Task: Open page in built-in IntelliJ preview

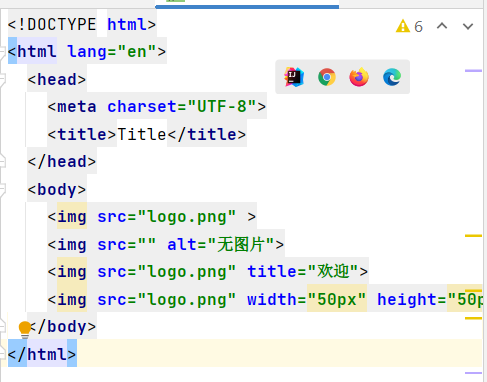Action: coord(294,77)
